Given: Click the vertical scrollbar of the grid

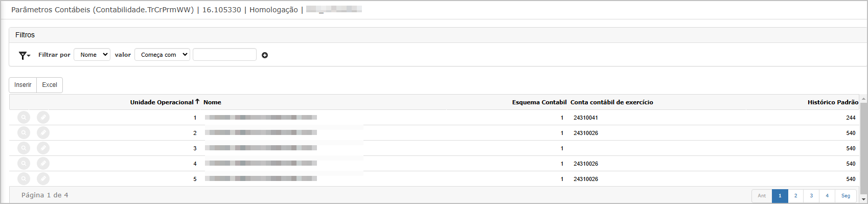Looking at the screenshot, I should pos(864,149).
